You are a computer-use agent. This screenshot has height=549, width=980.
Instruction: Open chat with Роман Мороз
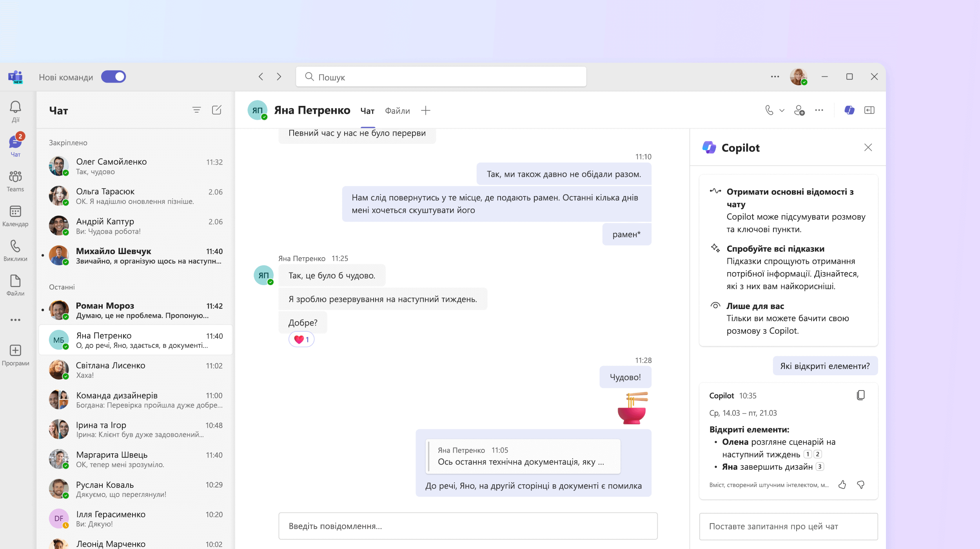[136, 310]
